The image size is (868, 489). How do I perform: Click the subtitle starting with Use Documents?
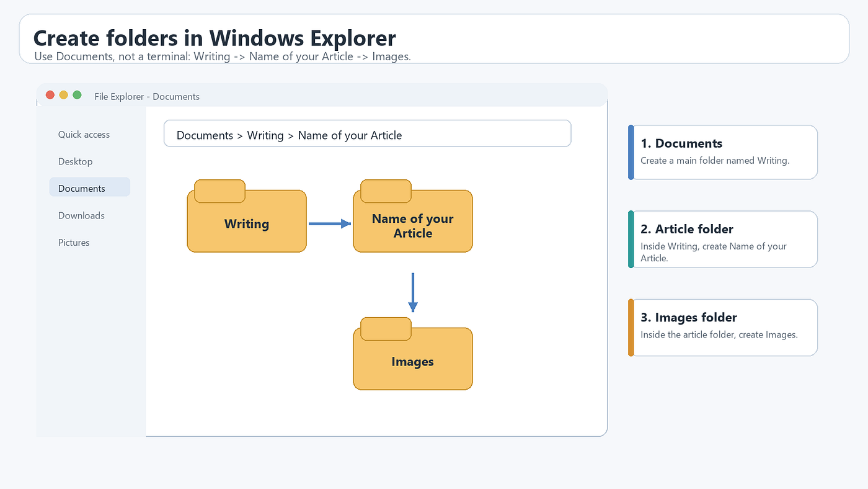(223, 56)
